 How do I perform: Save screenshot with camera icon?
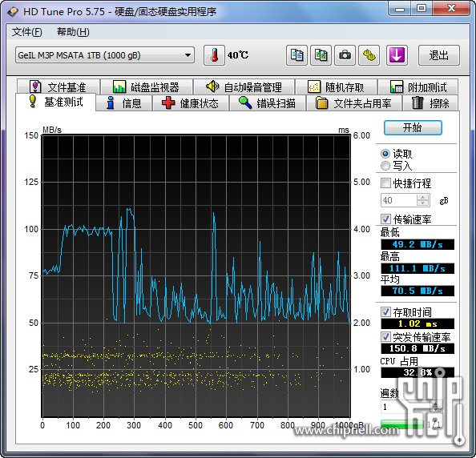pos(345,55)
